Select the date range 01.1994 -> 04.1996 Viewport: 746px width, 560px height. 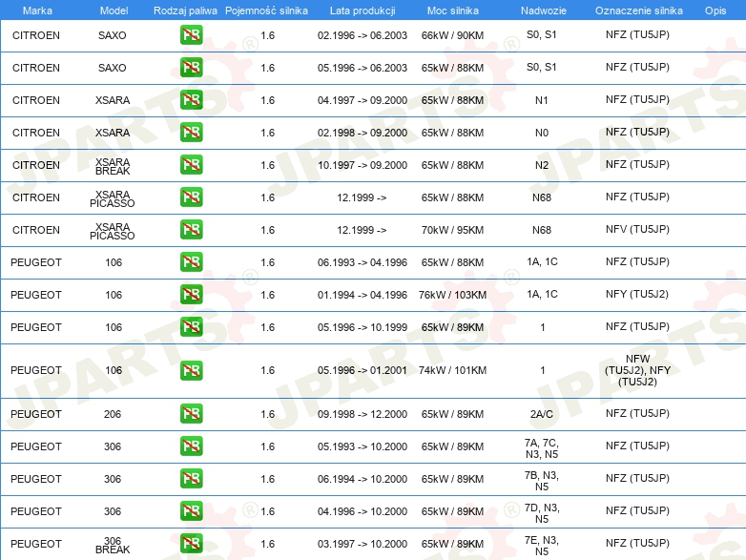(363, 295)
